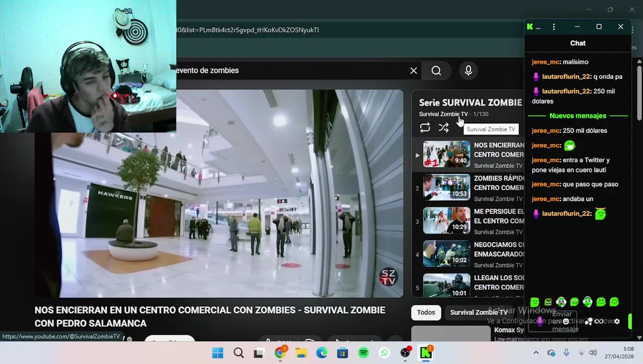
Task: Click the 'Serie SURVIVAL ZOMBIE' playlist heading
Action: (470, 102)
